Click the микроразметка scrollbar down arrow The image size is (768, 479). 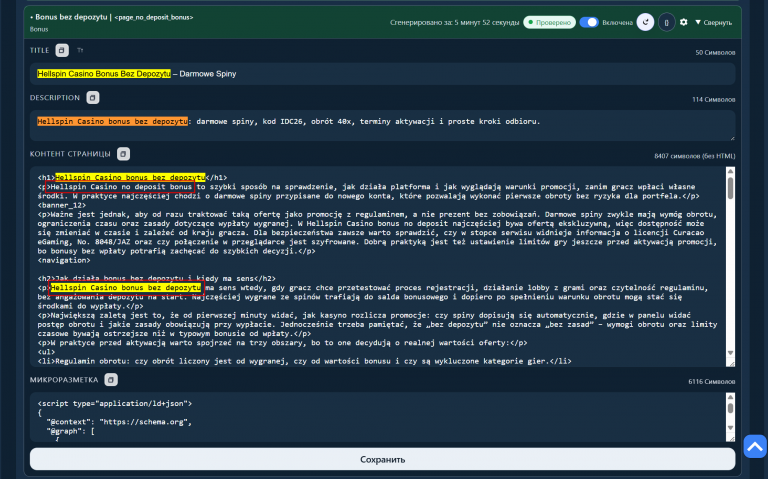[730, 428]
